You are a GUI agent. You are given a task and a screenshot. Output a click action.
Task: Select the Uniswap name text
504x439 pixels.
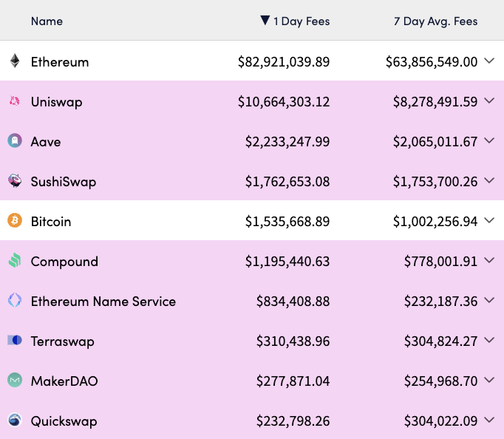57,102
